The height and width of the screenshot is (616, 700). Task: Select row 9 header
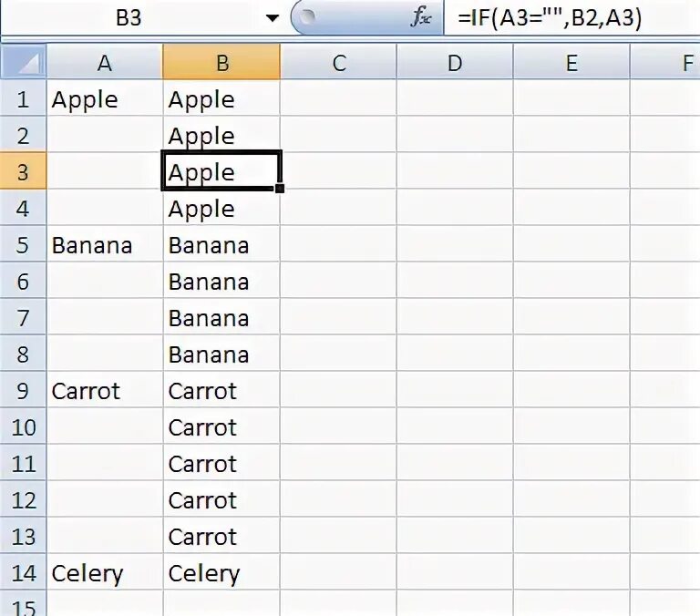[24, 391]
